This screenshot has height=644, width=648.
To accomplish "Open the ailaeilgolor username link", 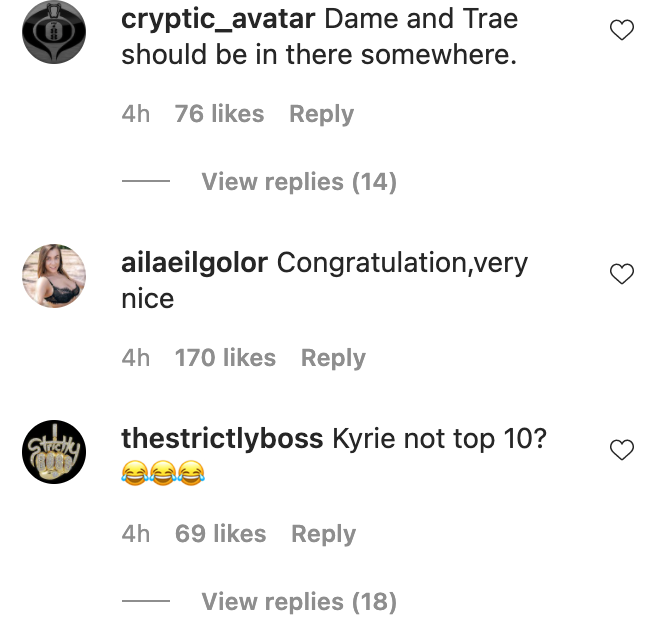I will click(194, 263).
